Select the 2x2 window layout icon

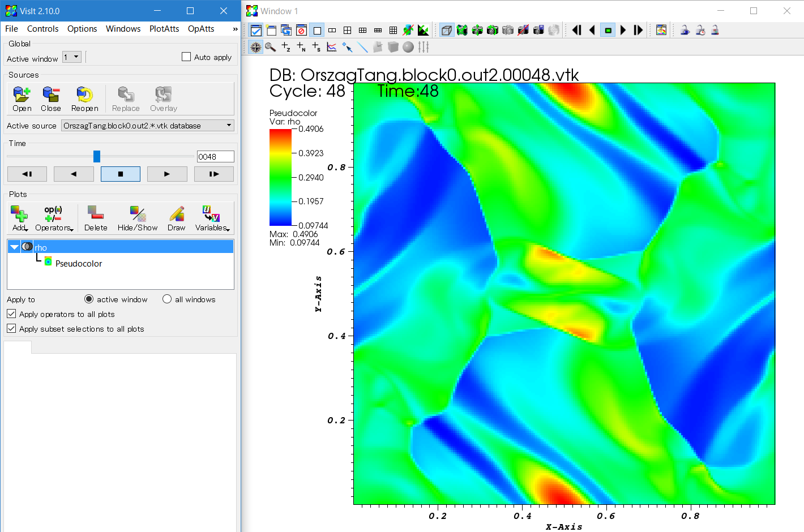(x=348, y=30)
